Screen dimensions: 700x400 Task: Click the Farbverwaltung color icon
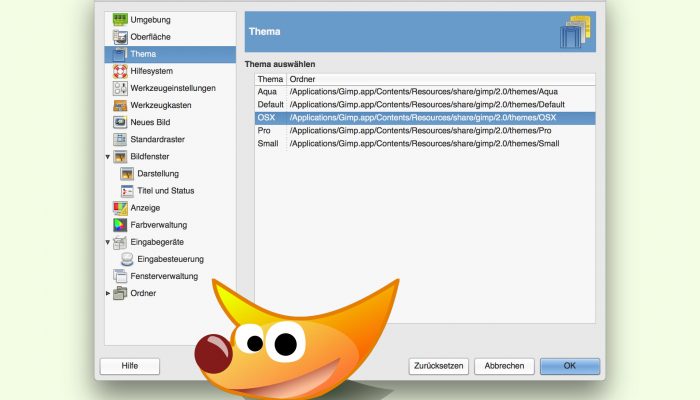point(120,225)
